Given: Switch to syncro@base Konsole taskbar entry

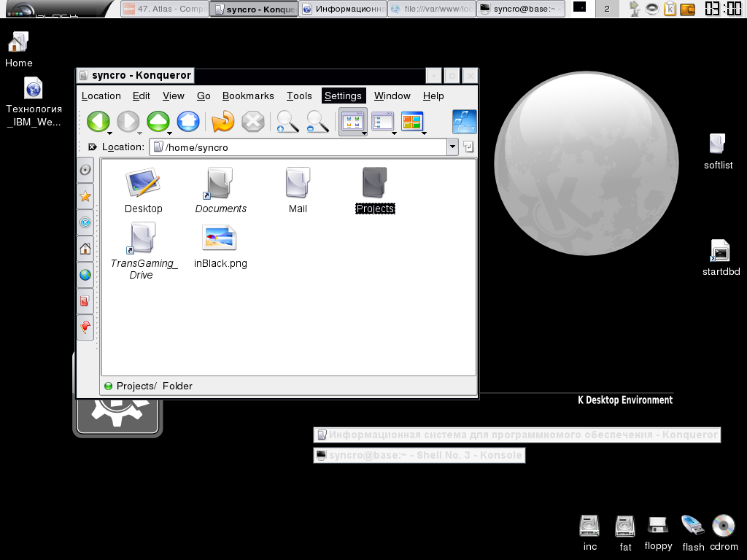Looking at the screenshot, I should click(x=521, y=9).
